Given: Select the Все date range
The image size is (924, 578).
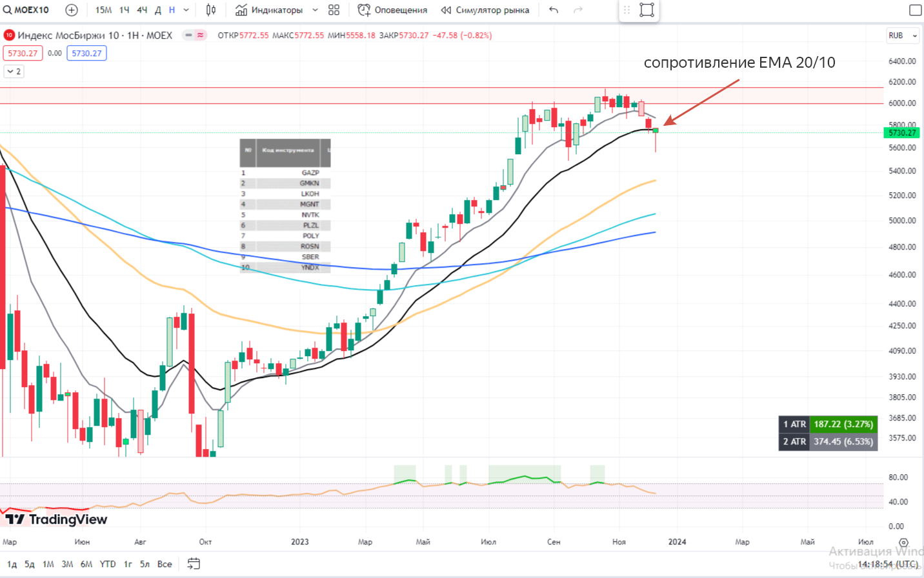Looking at the screenshot, I should 165,564.
